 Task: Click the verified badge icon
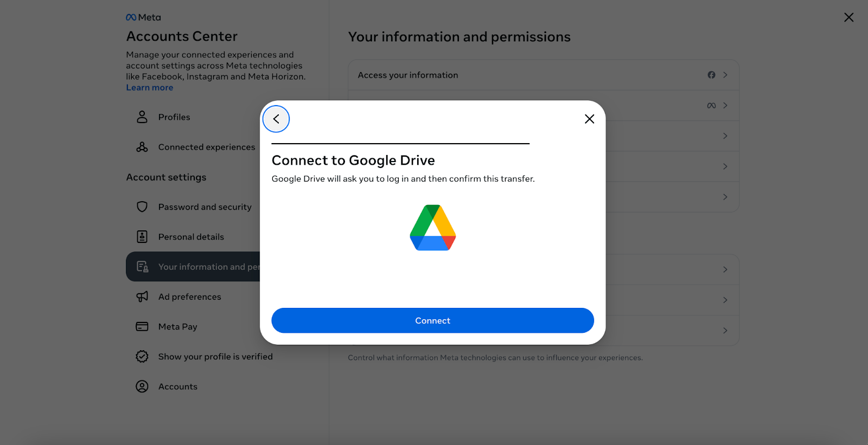coord(142,357)
